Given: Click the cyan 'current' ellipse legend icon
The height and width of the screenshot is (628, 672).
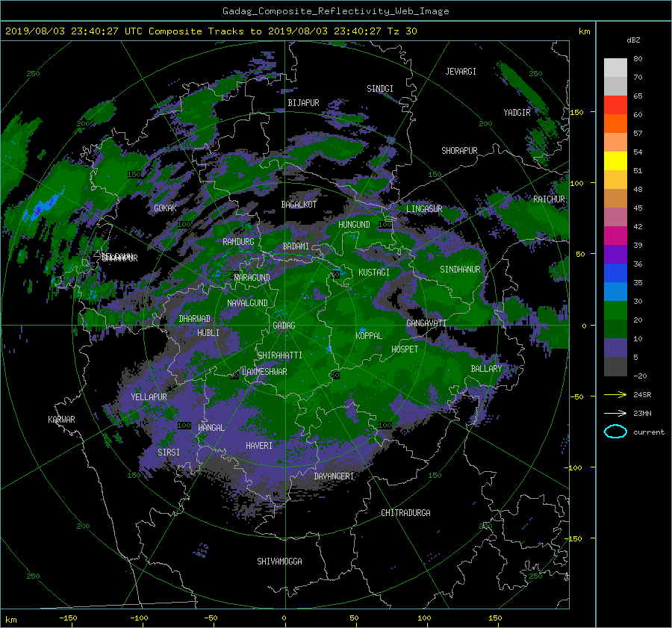Looking at the screenshot, I should [x=615, y=432].
